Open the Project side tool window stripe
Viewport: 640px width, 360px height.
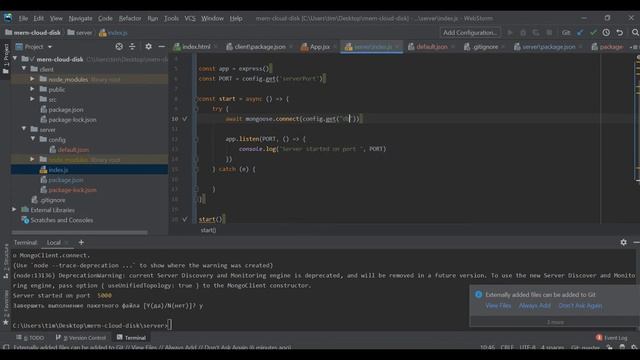6,59
